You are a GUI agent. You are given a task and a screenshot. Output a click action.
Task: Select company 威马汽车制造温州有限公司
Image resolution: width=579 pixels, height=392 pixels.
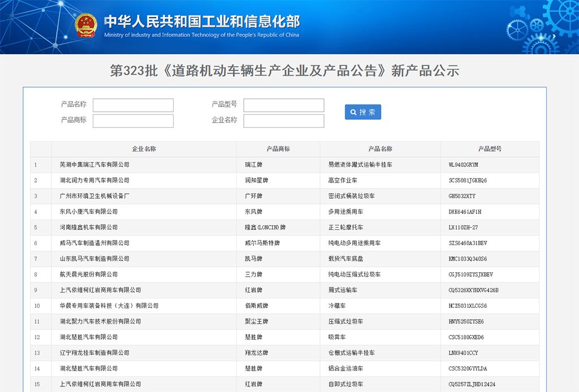point(94,243)
